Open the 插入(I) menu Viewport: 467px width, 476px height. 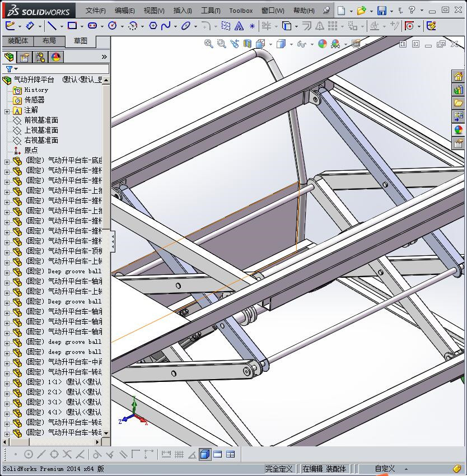(x=183, y=11)
